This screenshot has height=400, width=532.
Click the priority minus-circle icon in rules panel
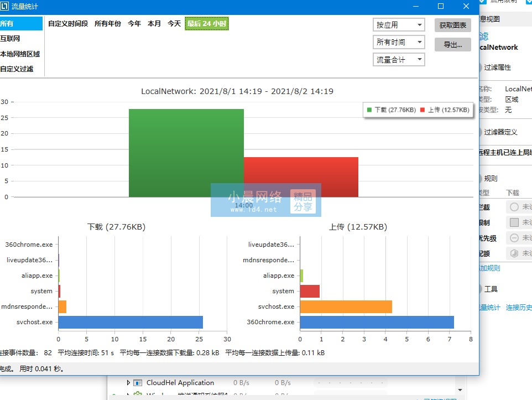[514, 238]
